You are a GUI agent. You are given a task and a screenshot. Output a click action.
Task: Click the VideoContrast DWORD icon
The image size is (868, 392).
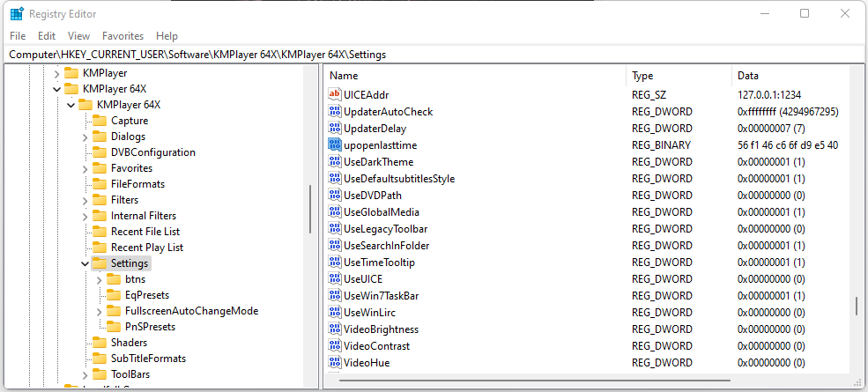(334, 345)
